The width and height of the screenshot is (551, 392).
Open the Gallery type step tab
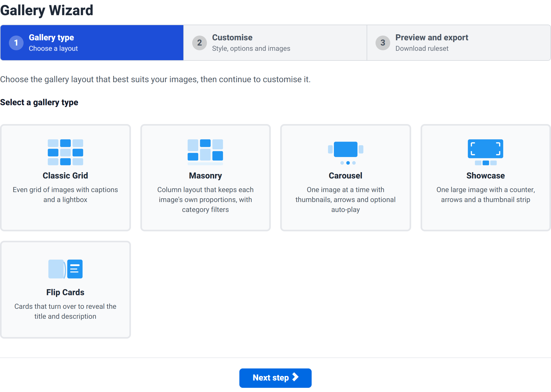click(x=92, y=43)
